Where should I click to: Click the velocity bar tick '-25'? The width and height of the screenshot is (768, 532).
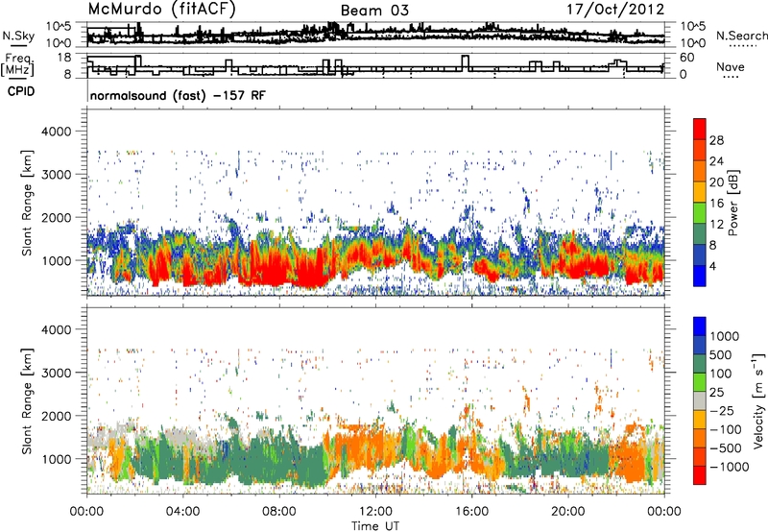(722, 411)
